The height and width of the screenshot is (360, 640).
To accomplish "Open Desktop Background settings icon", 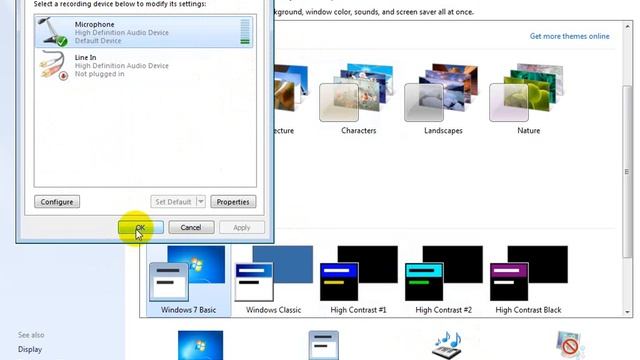I will coord(200,345).
